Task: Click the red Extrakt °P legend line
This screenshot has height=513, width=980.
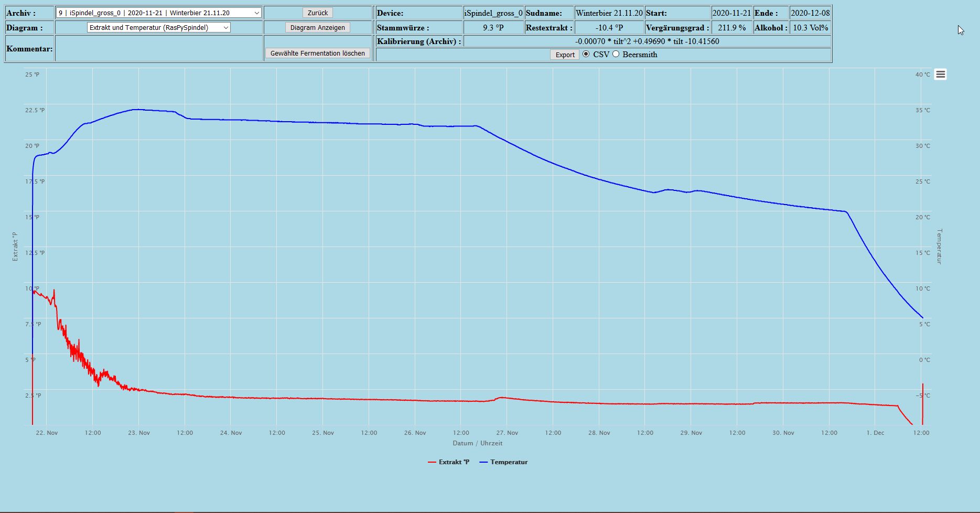Action: point(432,462)
